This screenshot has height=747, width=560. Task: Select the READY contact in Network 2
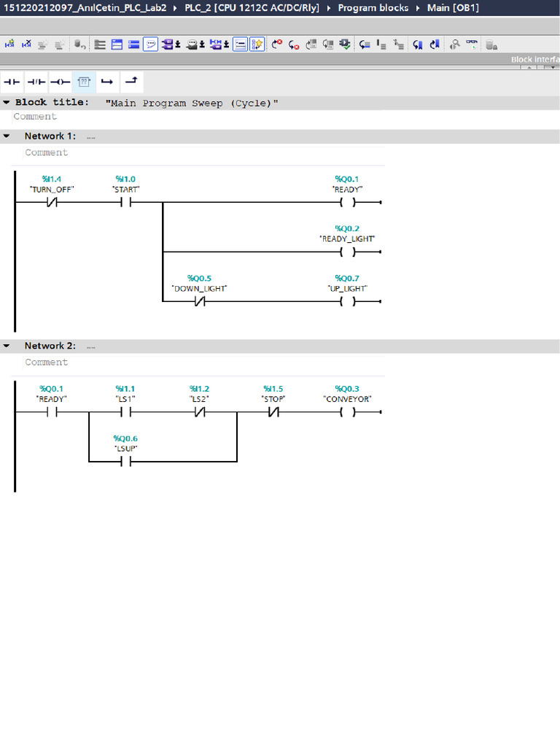[52, 412]
